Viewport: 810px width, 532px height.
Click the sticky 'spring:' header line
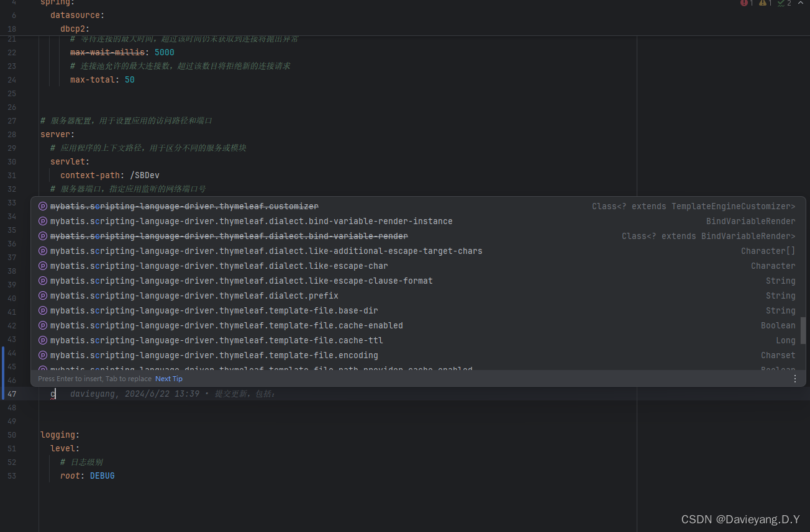pyautogui.click(x=57, y=2)
